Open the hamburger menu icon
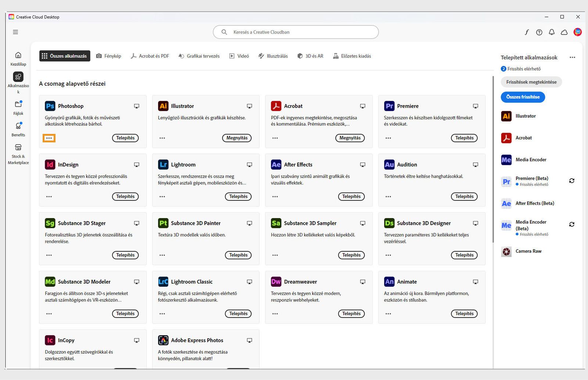The height and width of the screenshot is (380, 588). coord(15,32)
